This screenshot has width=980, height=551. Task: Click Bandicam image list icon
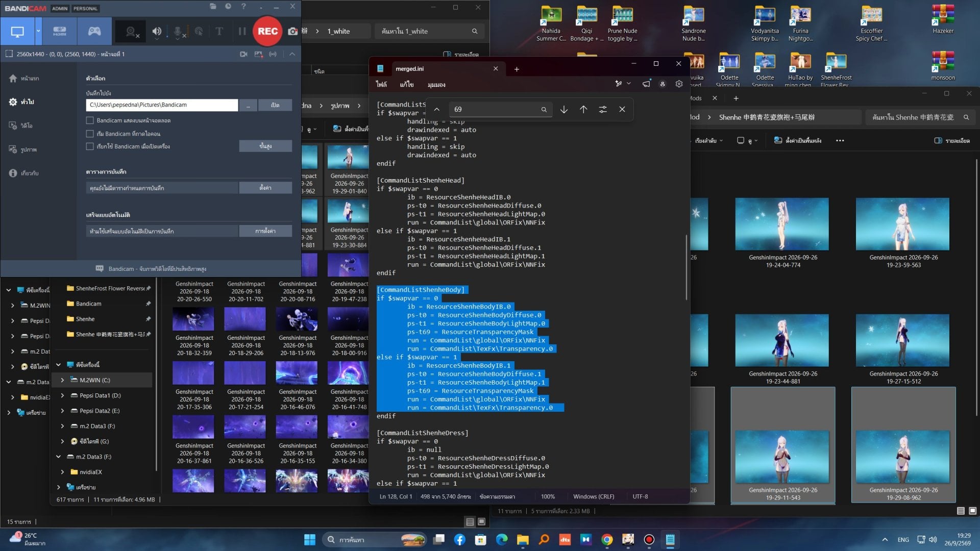[258, 54]
